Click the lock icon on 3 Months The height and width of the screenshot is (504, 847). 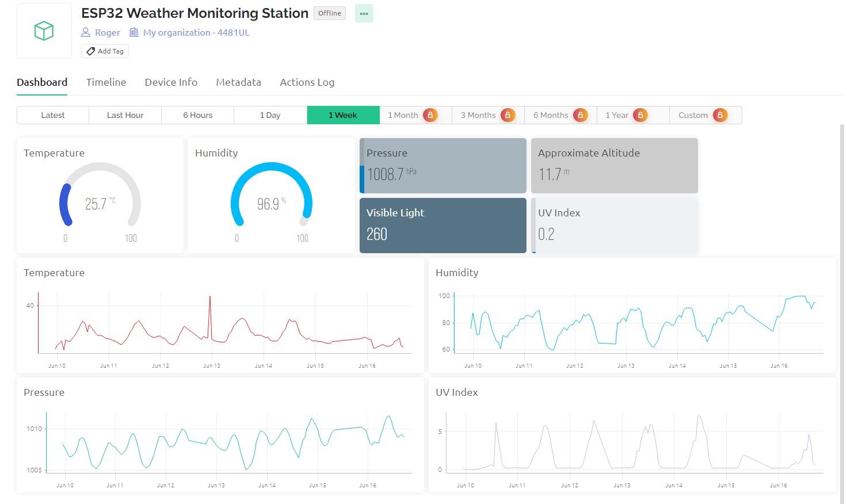click(508, 115)
